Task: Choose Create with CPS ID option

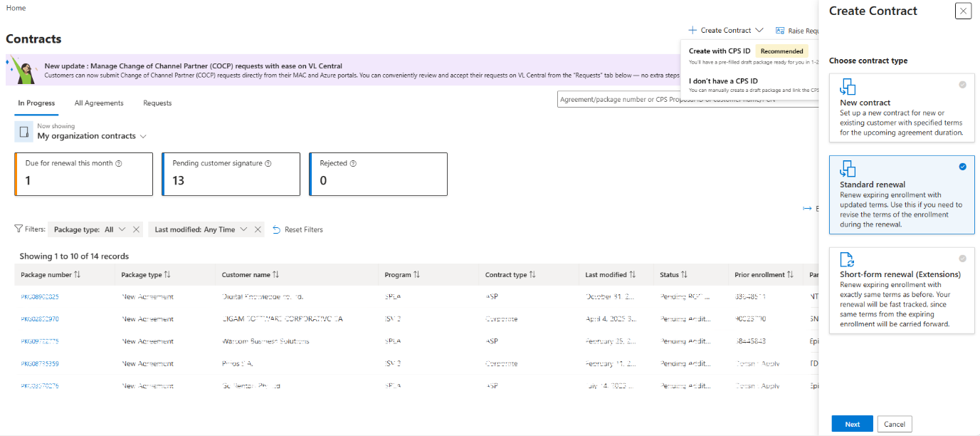Action: point(749,56)
